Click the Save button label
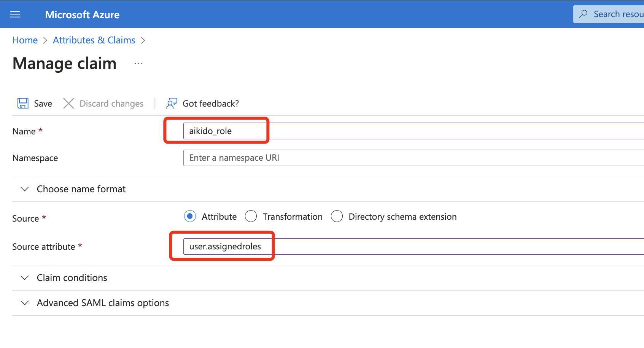This screenshot has width=644, height=348. (x=43, y=104)
